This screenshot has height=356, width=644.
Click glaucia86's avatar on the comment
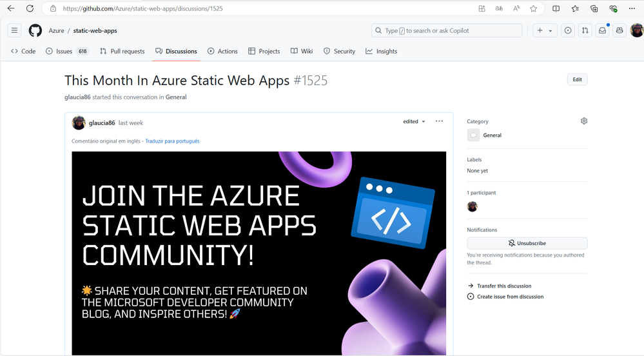[x=79, y=123]
